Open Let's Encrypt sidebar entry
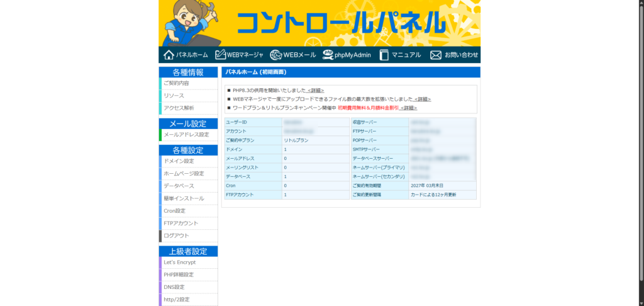The height and width of the screenshot is (306, 644). (189, 263)
